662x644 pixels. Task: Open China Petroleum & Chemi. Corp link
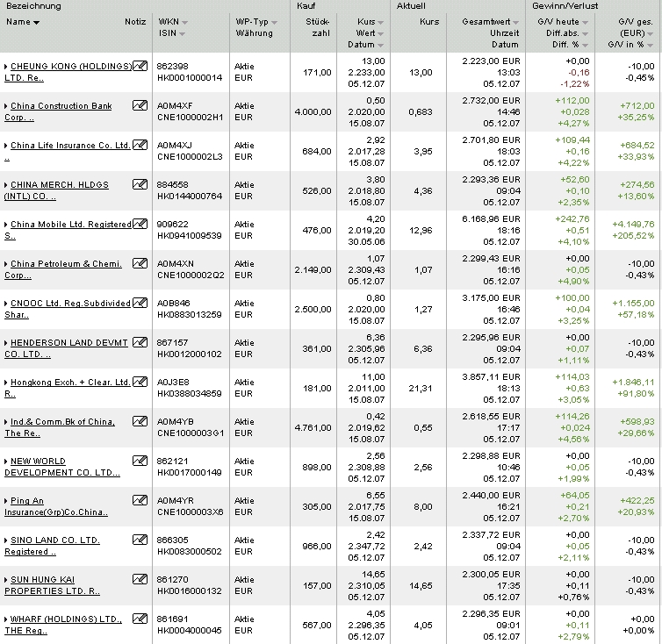point(63,269)
